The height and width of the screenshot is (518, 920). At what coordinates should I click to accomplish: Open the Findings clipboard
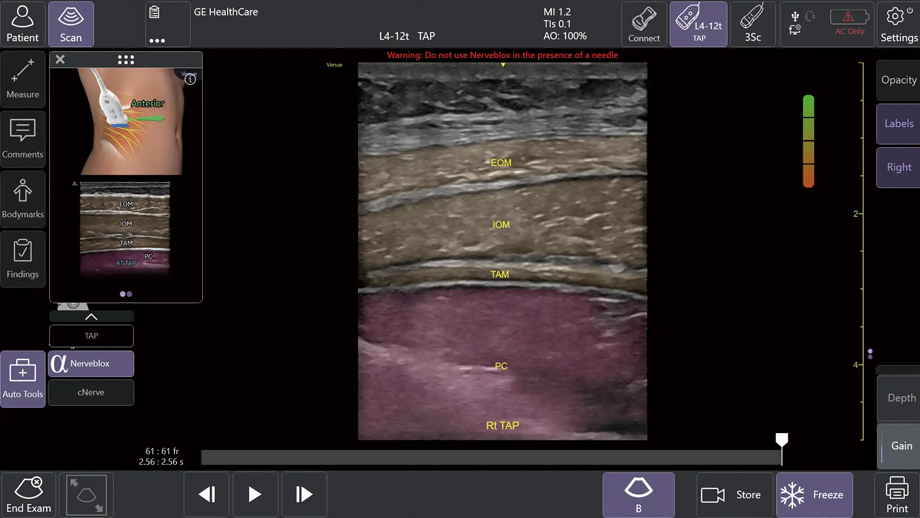[22, 257]
